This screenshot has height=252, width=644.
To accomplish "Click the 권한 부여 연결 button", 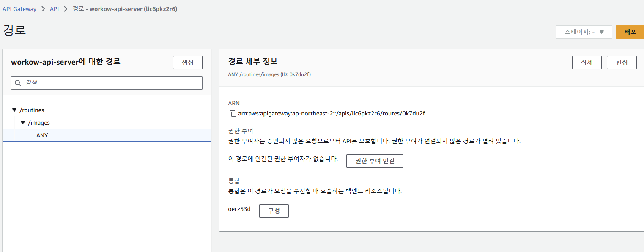I will [x=375, y=161].
